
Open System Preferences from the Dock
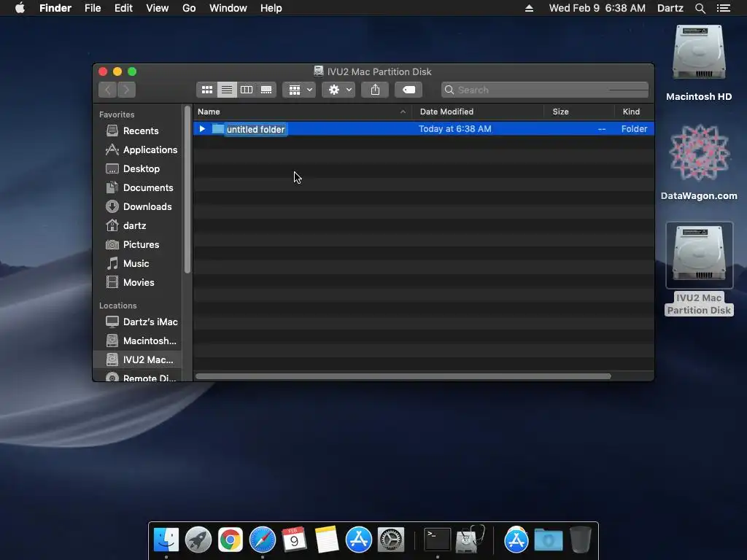click(391, 540)
